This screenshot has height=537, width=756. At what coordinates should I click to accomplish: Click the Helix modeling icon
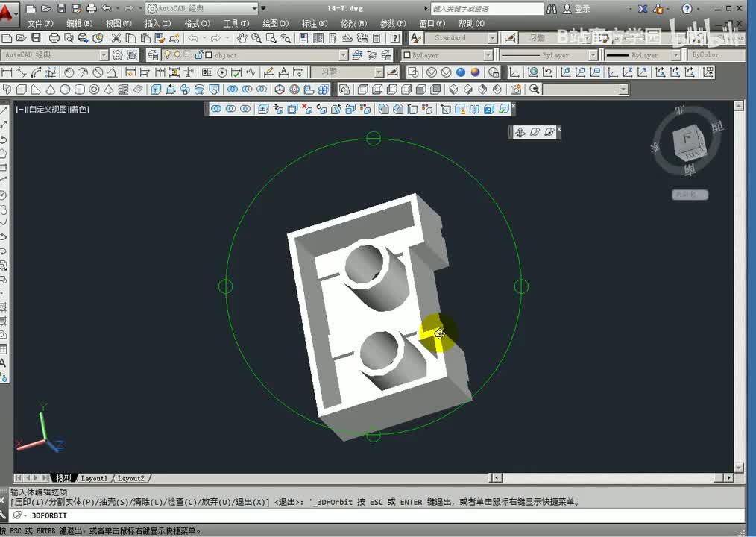pos(123,89)
